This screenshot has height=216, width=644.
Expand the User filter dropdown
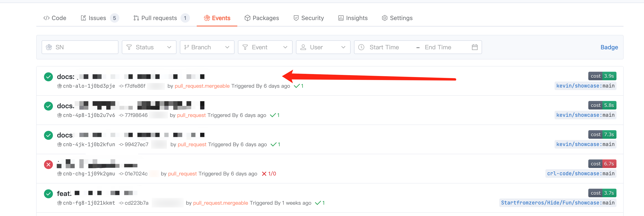323,47
